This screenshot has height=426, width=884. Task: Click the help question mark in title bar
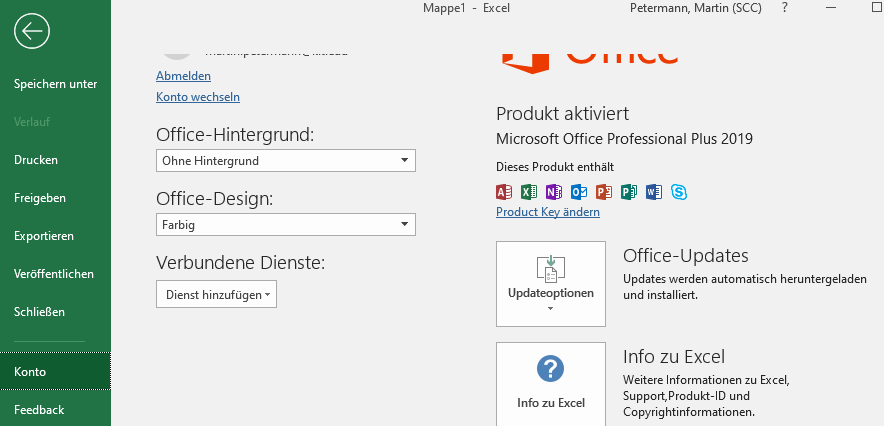click(784, 8)
